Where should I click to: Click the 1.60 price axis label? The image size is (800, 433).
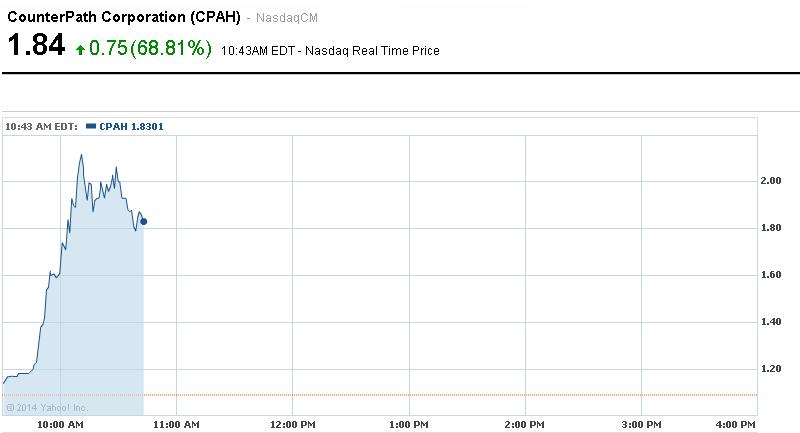pos(771,275)
